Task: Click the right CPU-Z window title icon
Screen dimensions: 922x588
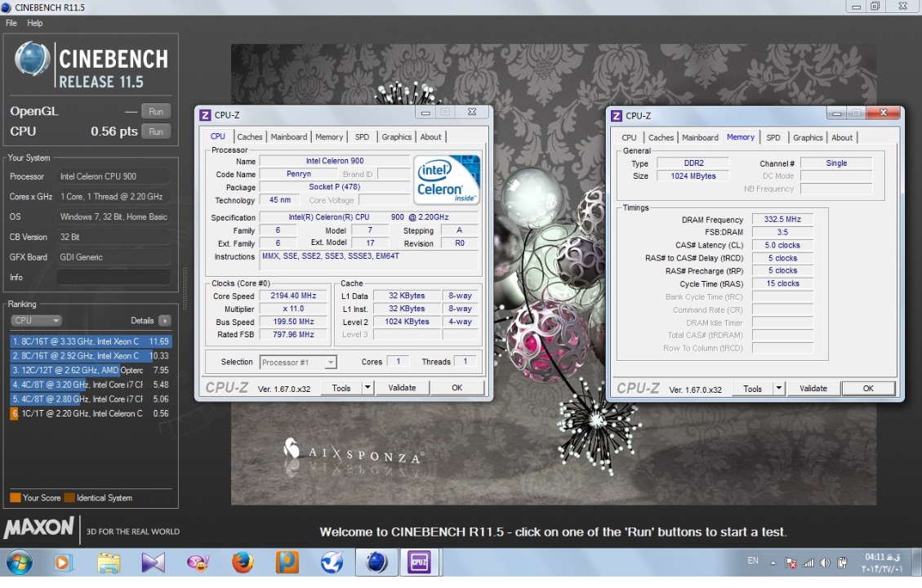Action: (617, 116)
